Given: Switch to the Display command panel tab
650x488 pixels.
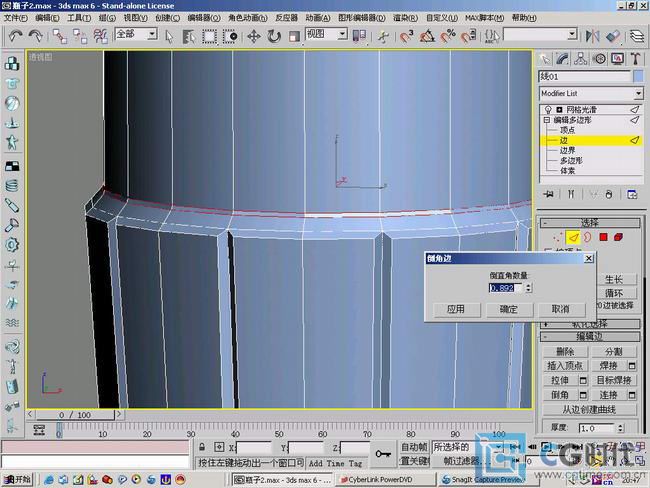Looking at the screenshot, I should (617, 59).
